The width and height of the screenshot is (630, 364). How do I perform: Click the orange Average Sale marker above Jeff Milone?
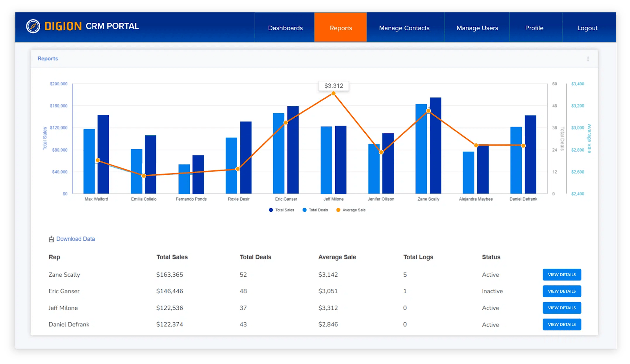pyautogui.click(x=333, y=93)
